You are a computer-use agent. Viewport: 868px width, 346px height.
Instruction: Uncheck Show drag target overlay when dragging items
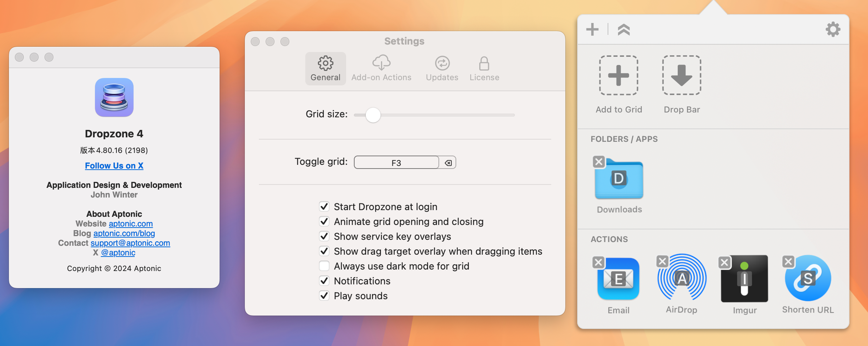click(x=324, y=251)
